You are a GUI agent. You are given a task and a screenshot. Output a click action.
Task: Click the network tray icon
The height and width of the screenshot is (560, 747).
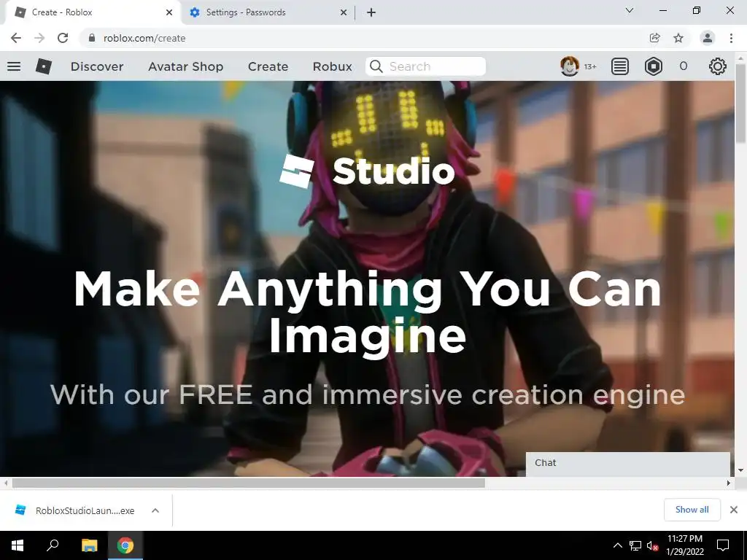click(x=635, y=545)
